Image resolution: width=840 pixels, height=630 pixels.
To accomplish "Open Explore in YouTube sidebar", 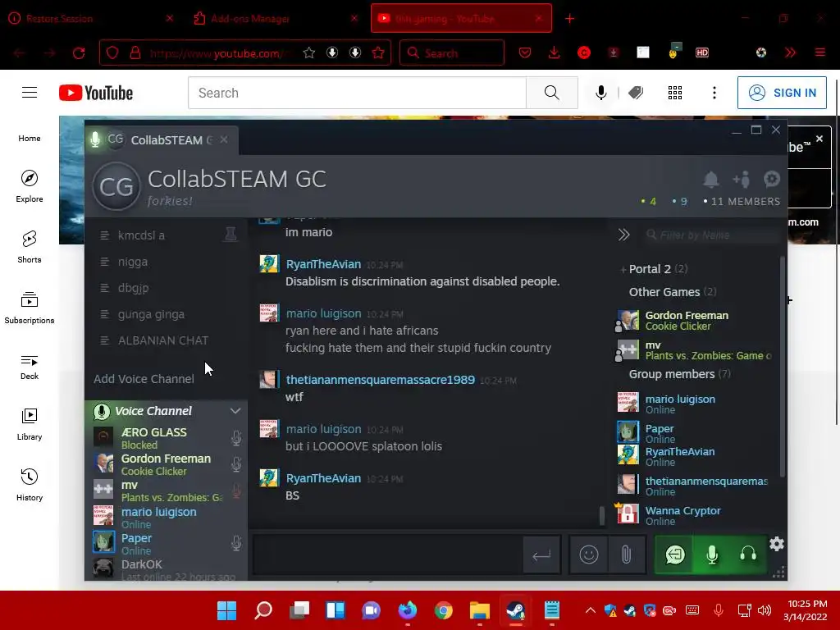I will (x=30, y=186).
